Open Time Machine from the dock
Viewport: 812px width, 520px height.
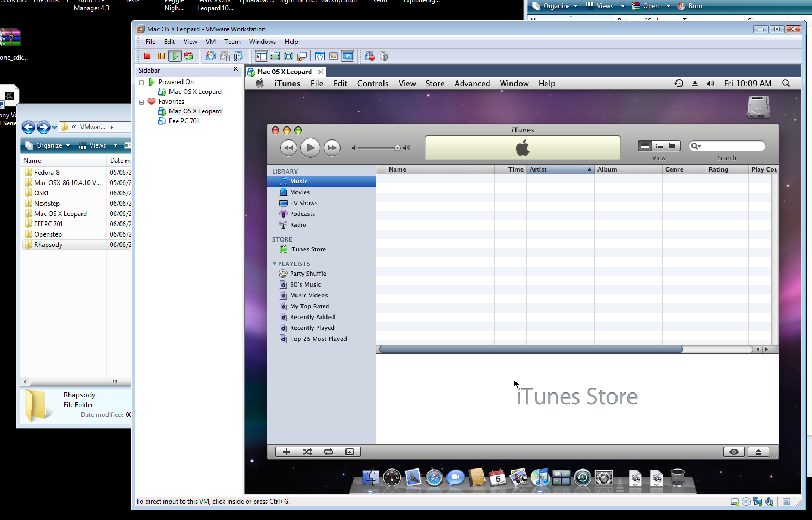point(582,478)
